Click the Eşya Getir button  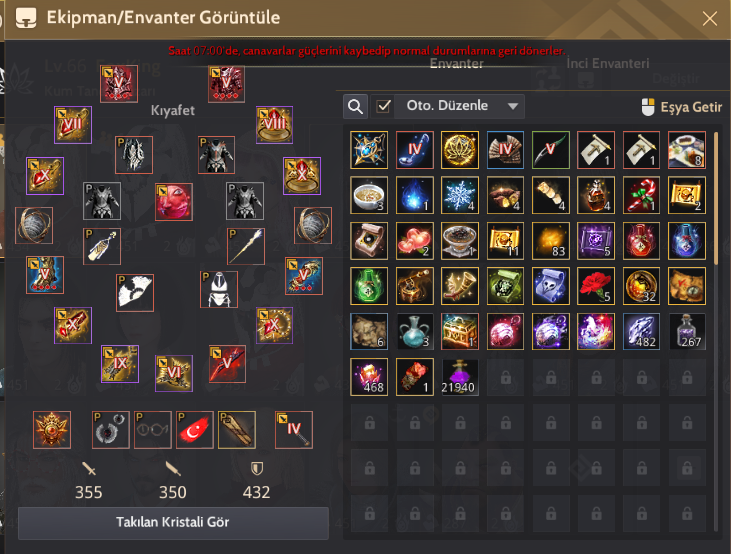(x=682, y=107)
